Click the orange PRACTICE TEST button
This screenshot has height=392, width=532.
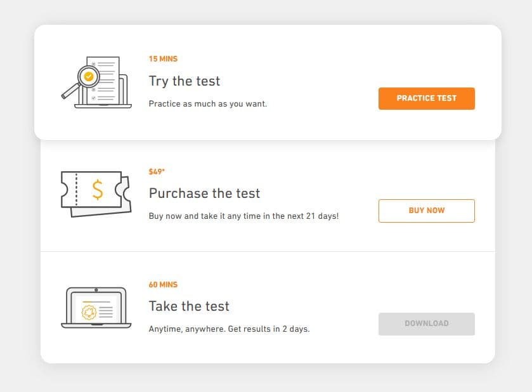coord(427,98)
